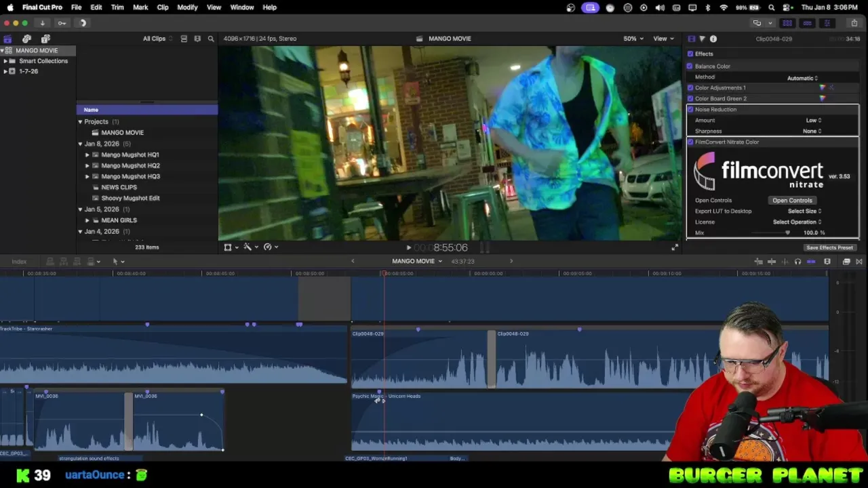Expand Smart Collections in sidebar
868x488 pixels.
coord(5,61)
